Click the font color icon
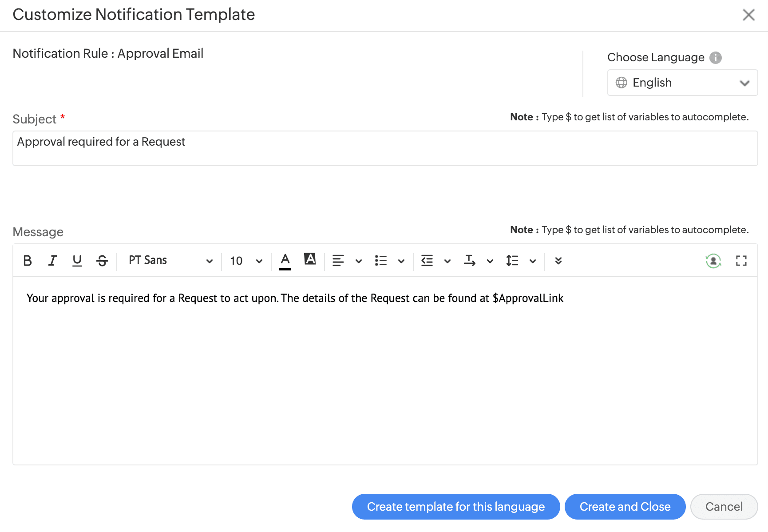768x532 pixels. (x=285, y=261)
